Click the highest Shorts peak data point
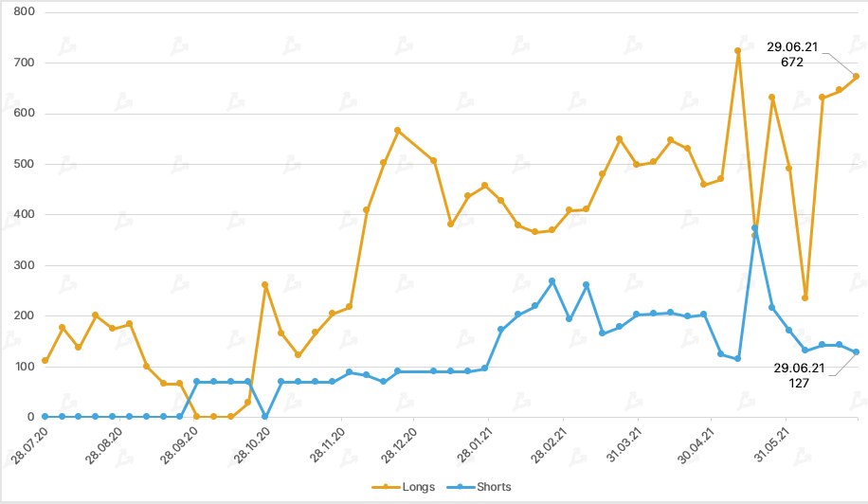This screenshot has height=504, width=868. click(x=754, y=228)
